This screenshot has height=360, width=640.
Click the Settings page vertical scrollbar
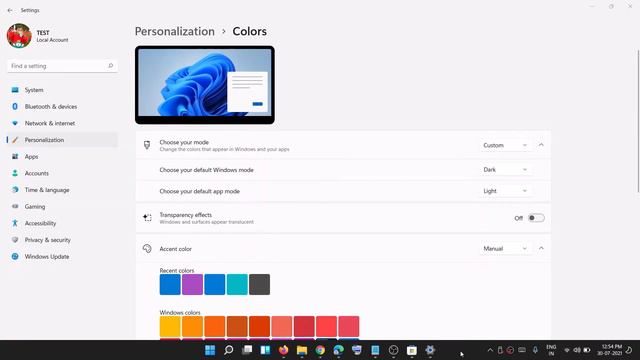[x=638, y=121]
